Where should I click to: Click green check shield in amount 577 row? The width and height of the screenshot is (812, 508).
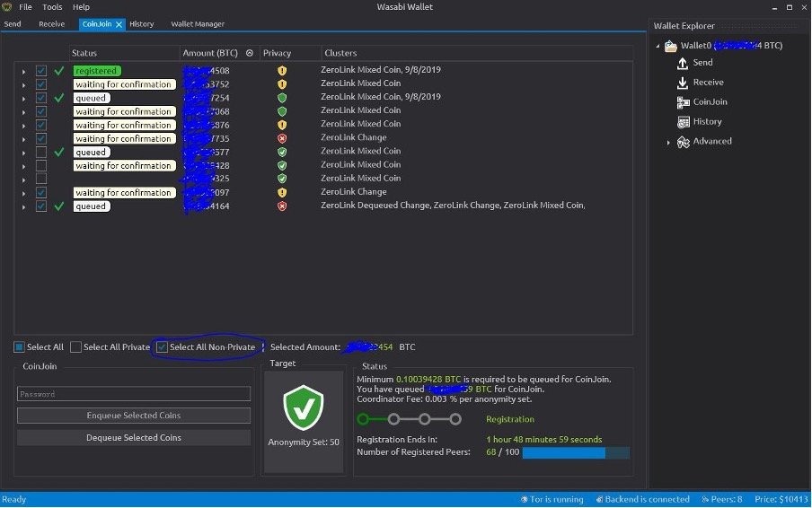[x=282, y=152]
